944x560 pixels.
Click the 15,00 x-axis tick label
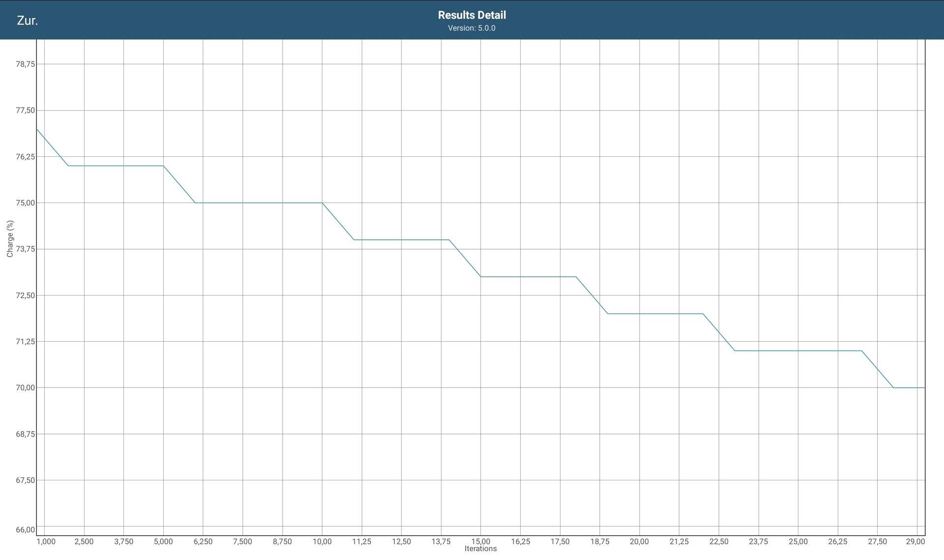[480, 541]
